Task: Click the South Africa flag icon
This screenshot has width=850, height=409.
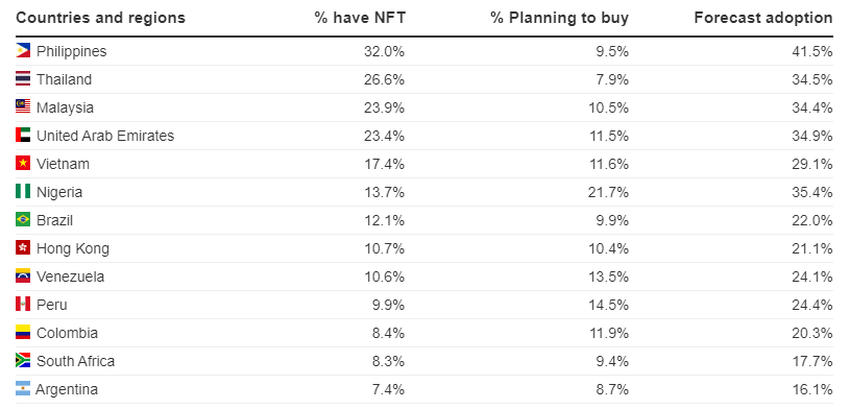Action: (x=23, y=360)
